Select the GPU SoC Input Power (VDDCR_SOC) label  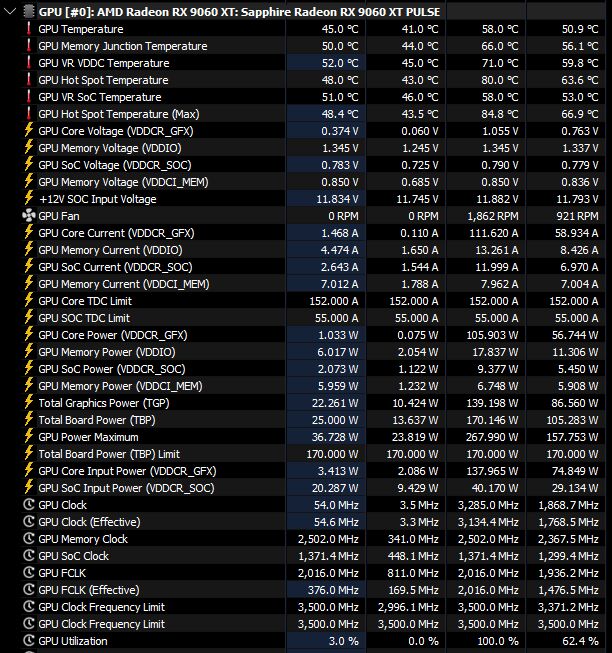click(x=126, y=488)
